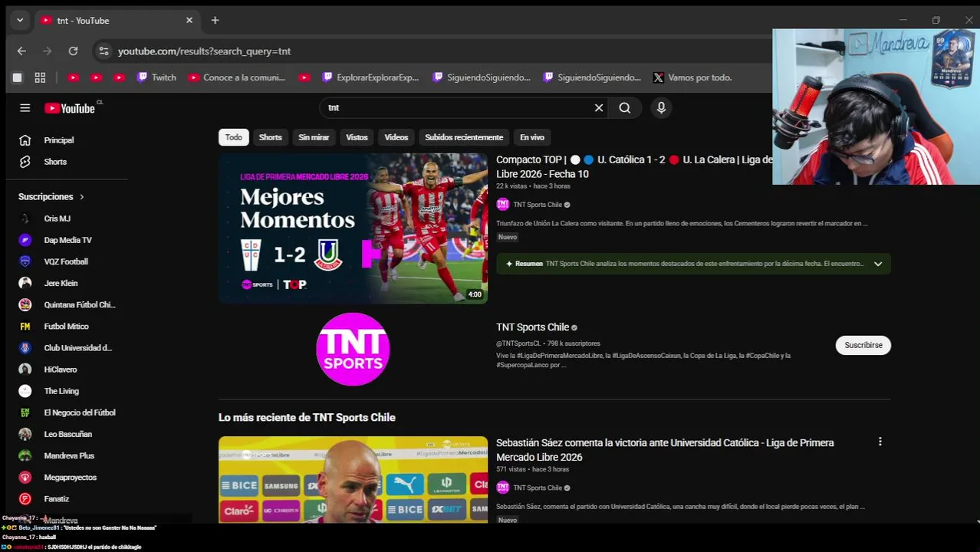
Task: Start voice search with the microphone
Action: pyautogui.click(x=661, y=108)
